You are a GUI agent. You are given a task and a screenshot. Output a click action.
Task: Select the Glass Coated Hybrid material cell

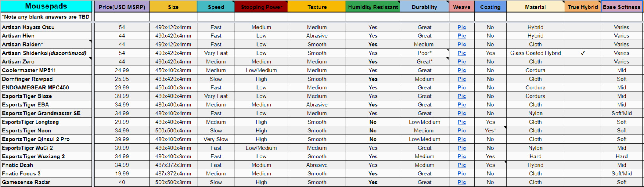click(535, 53)
